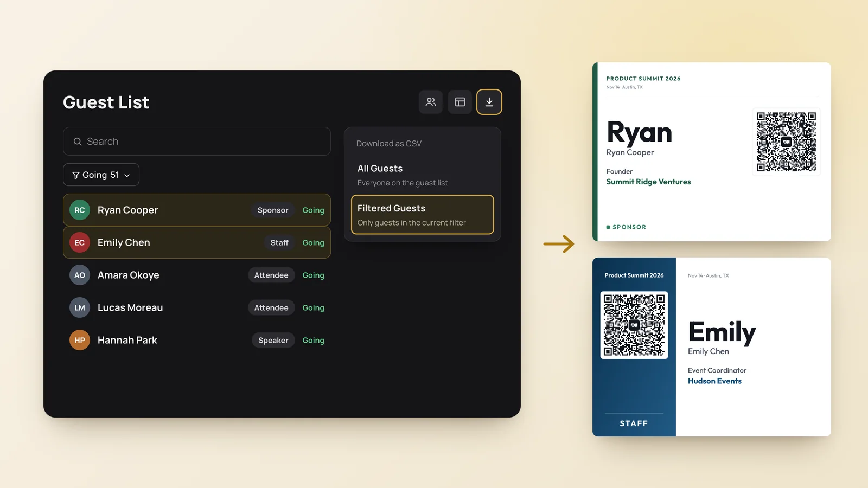This screenshot has height=488, width=868.
Task: Click Going status for Emily Chen
Action: point(313,243)
